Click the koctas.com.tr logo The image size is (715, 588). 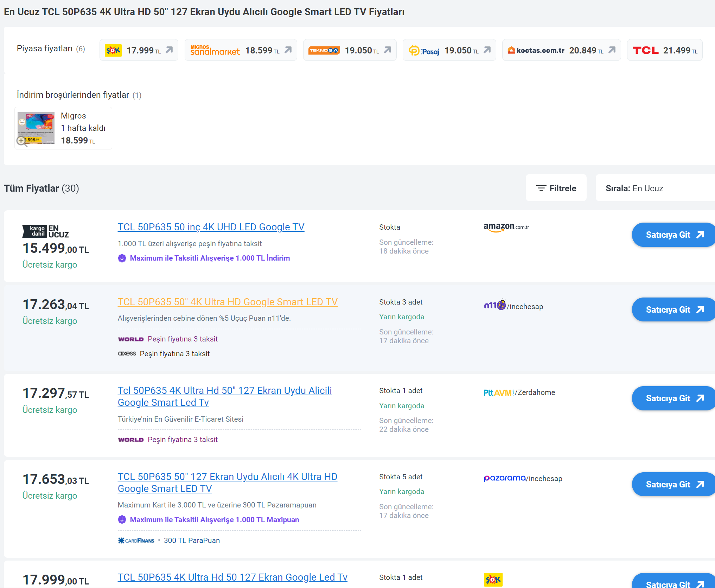[536, 50]
